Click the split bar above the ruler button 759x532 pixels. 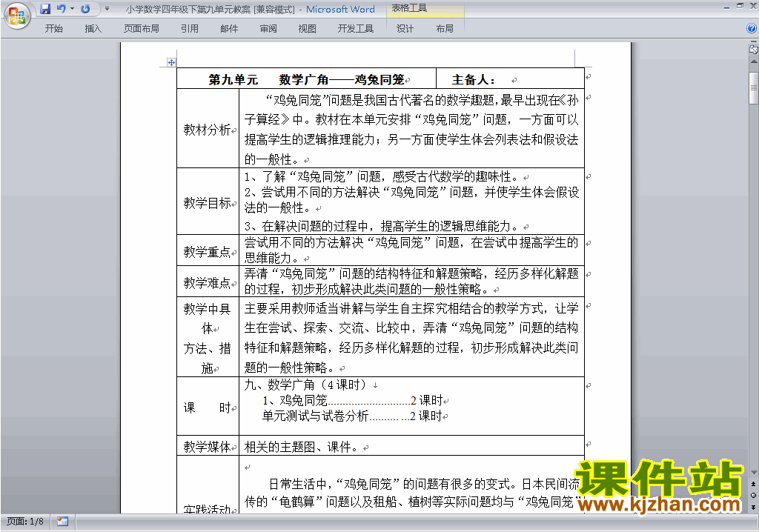pos(754,43)
